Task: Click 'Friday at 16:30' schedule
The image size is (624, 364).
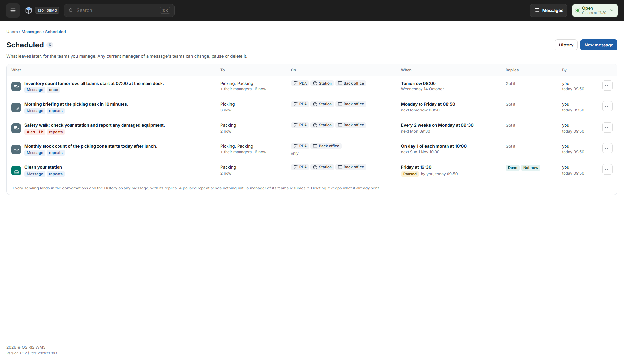Action: pos(416,167)
